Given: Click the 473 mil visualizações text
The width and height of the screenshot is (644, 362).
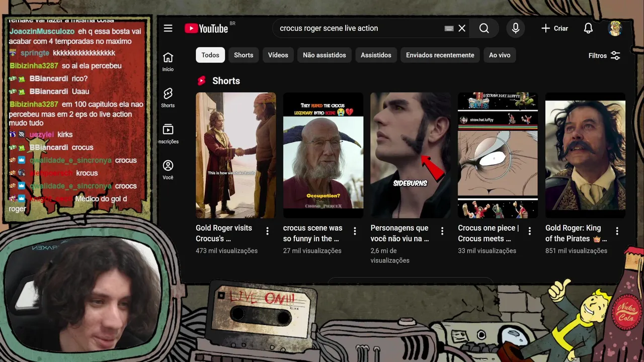Looking at the screenshot, I should (226, 251).
